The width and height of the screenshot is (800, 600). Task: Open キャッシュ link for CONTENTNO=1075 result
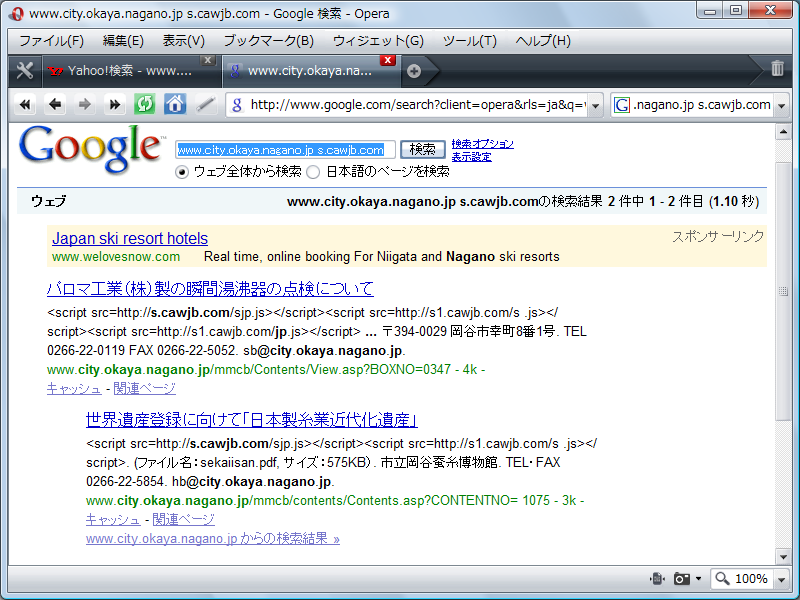tap(113, 520)
